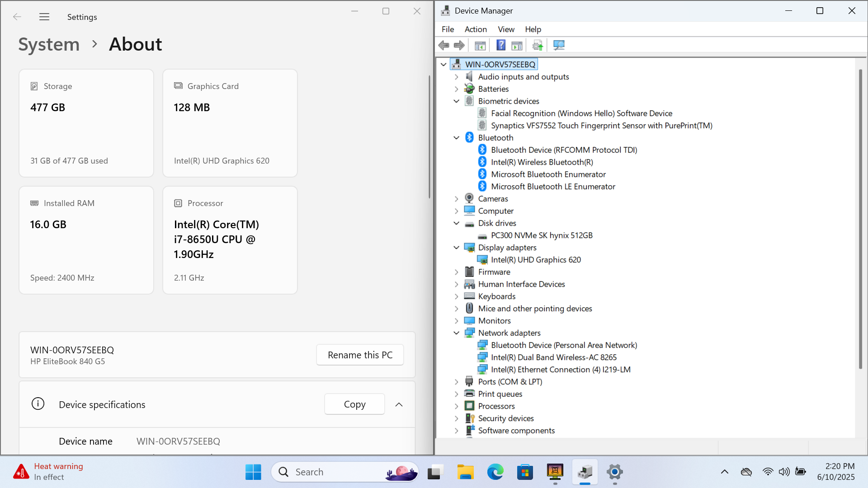Click the battery icon in system tray
Viewport: 868px width, 488px height.
point(801,472)
